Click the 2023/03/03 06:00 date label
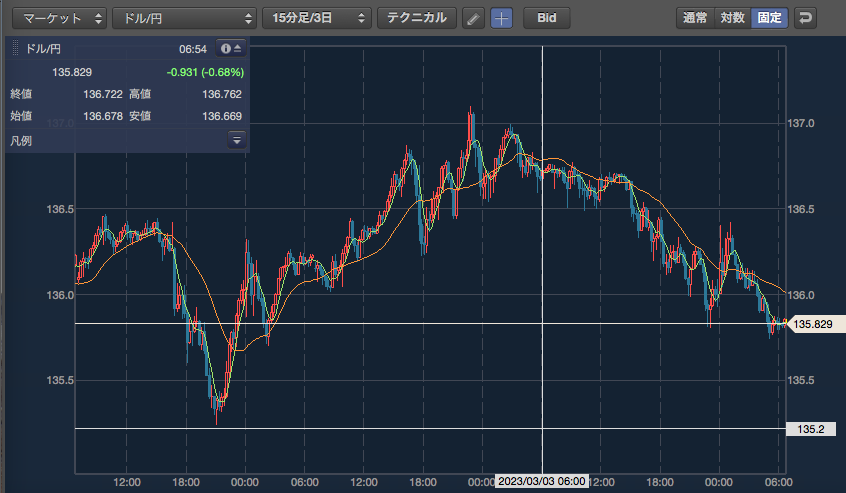Viewport: 846px width, 493px height. pos(541,481)
